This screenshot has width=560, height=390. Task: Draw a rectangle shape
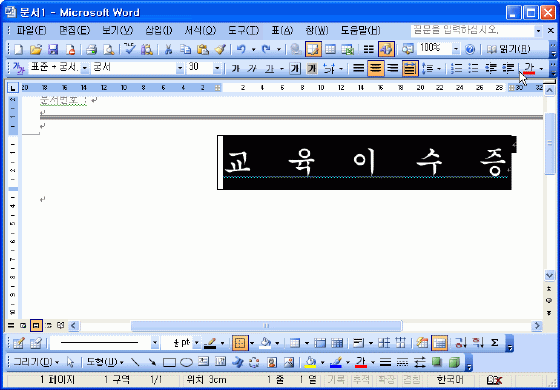click(169, 363)
